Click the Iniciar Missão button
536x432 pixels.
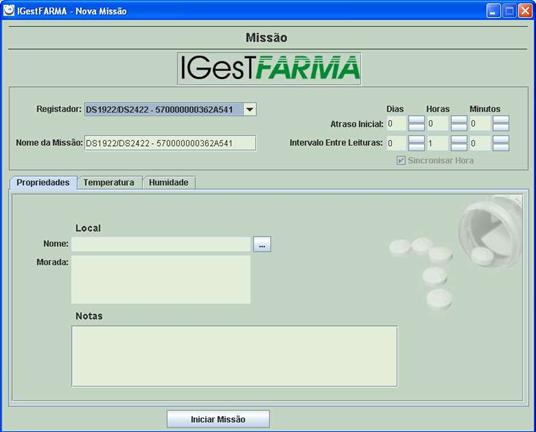(x=218, y=419)
